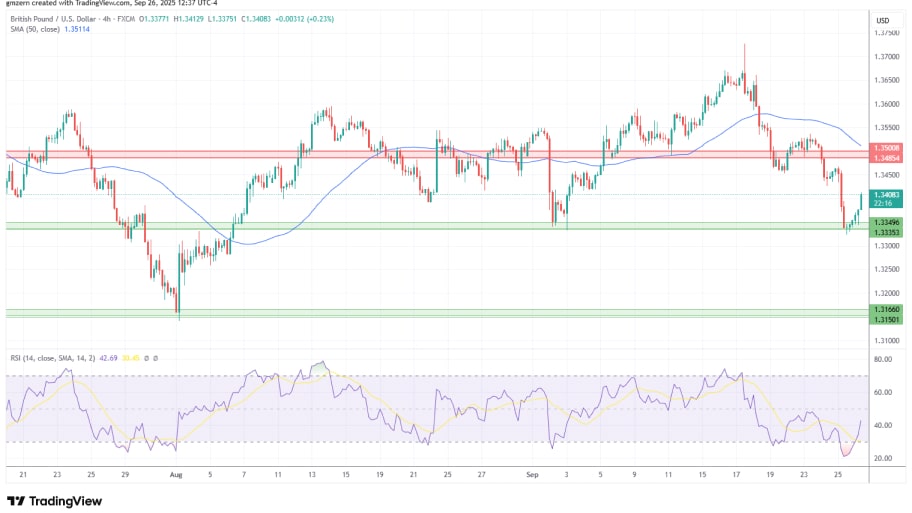
Task: Click the first null-value symbol in RSI legend
Action: point(147,357)
